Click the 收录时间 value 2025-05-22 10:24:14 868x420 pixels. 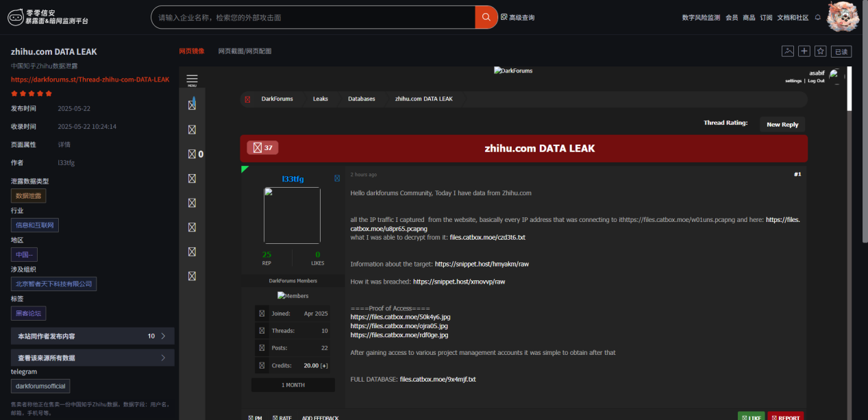pyautogui.click(x=87, y=127)
